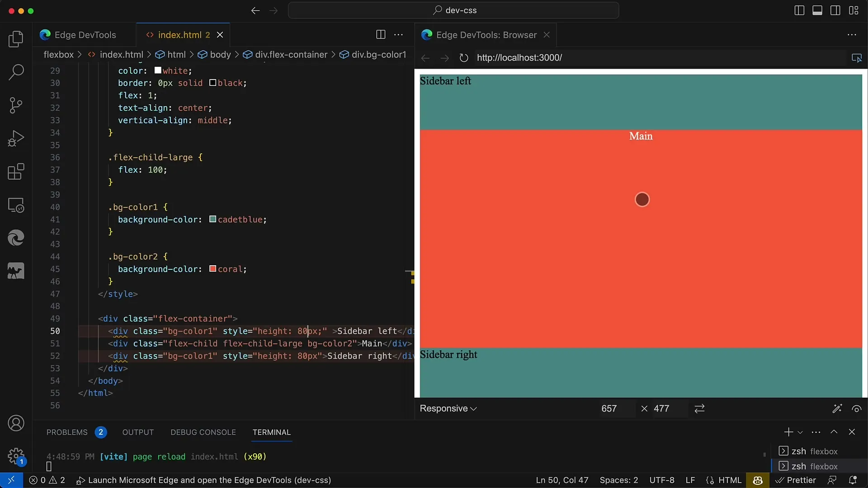The image size is (868, 488).
Task: Open the Run and Debug view
Action: 16,138
